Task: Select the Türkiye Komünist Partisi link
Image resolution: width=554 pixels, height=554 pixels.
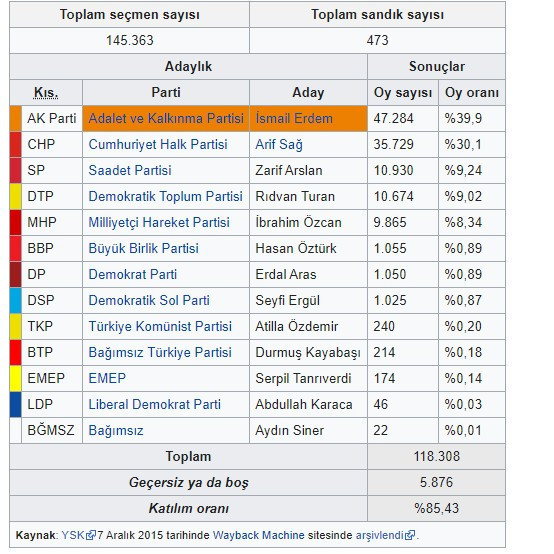Action: pyautogui.click(x=160, y=326)
